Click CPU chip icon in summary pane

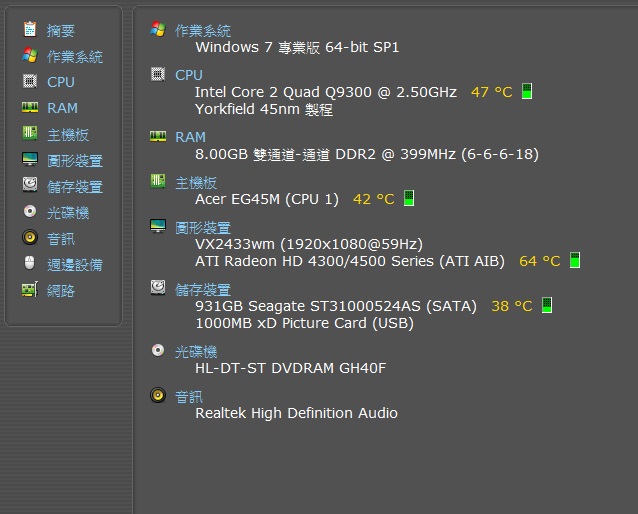(158, 74)
